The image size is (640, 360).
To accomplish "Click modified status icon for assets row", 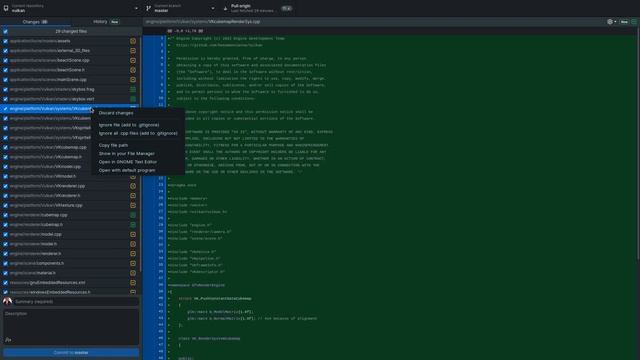I will click(x=133, y=41).
